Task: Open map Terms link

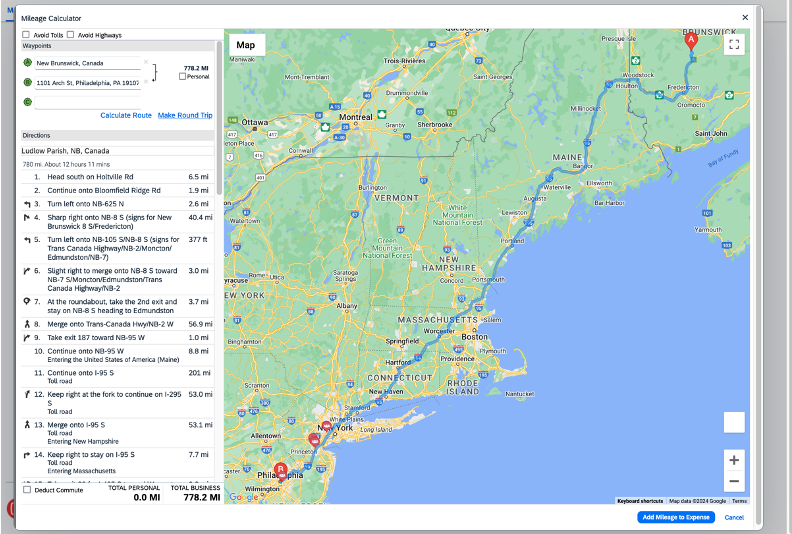Action: 739,501
